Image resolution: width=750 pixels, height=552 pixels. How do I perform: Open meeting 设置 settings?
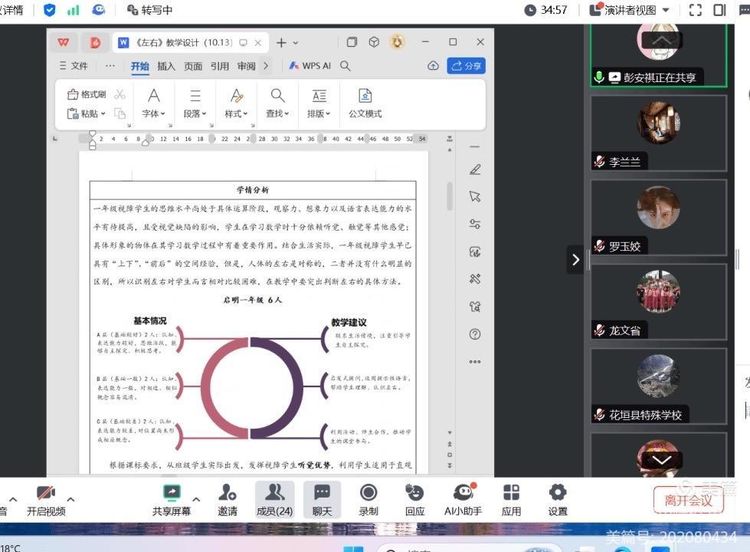(558, 500)
